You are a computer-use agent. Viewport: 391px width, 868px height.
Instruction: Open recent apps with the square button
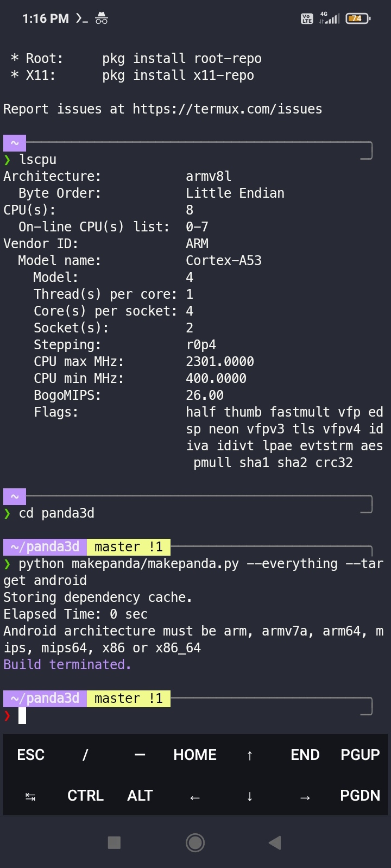[x=114, y=842]
